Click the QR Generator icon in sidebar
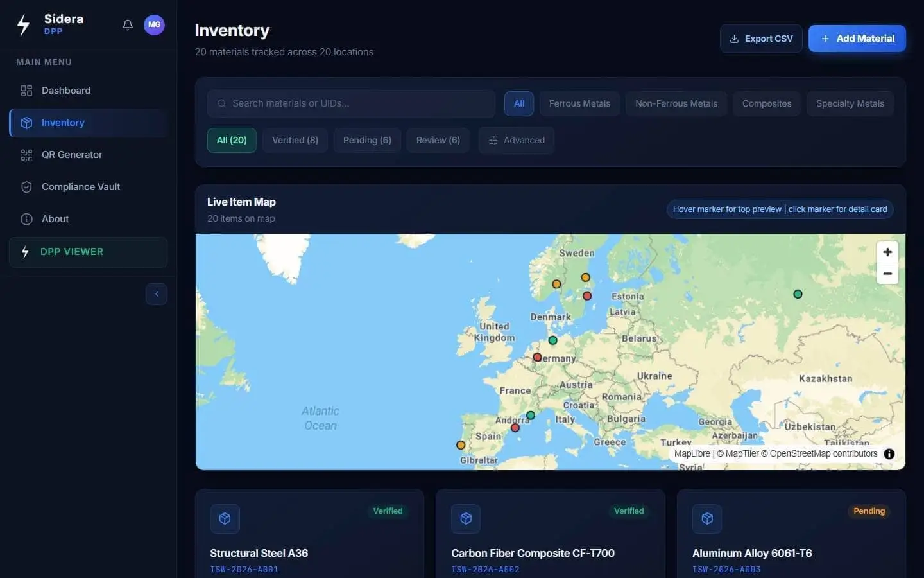The width and height of the screenshot is (924, 578). [x=26, y=155]
